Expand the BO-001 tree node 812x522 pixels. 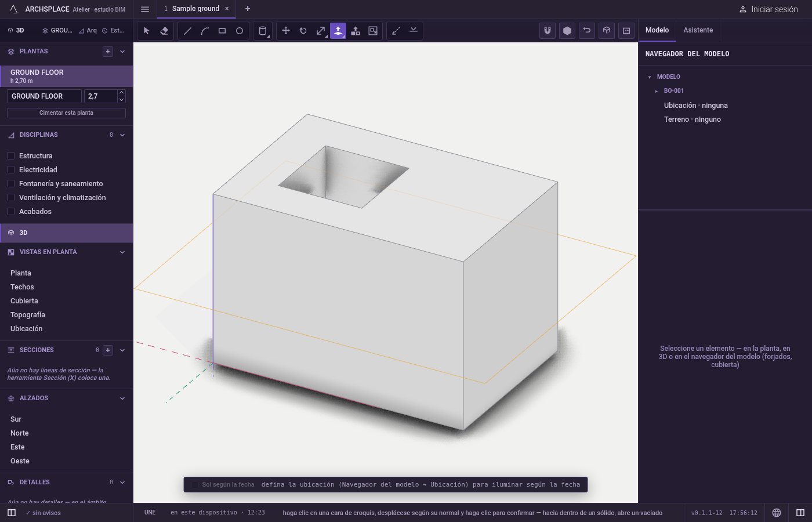point(657,91)
